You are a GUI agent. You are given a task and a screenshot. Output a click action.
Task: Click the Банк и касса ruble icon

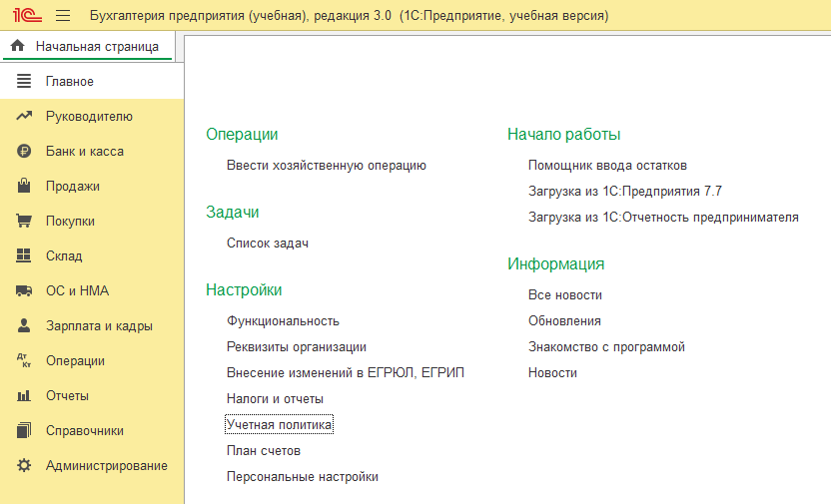point(24,151)
